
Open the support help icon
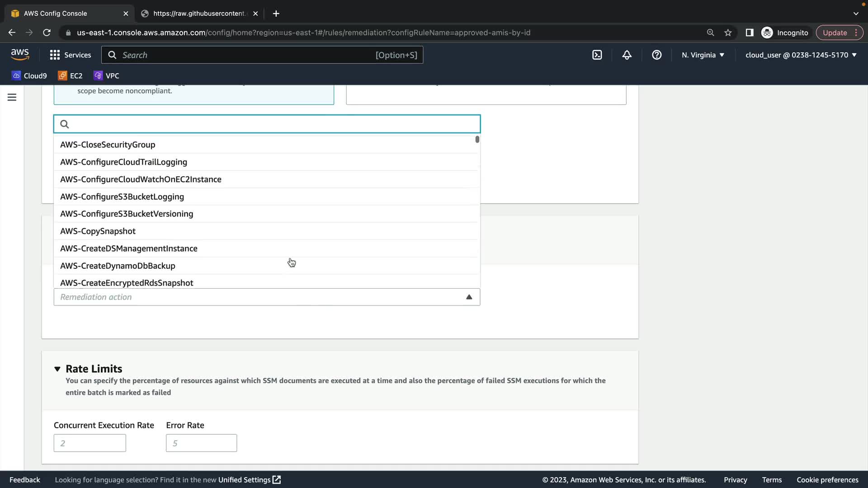[656, 55]
